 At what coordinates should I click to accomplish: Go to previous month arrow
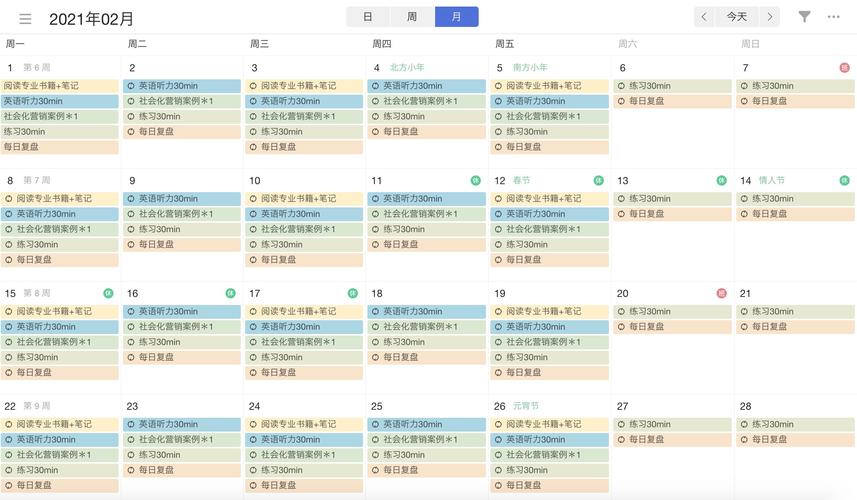click(x=704, y=17)
